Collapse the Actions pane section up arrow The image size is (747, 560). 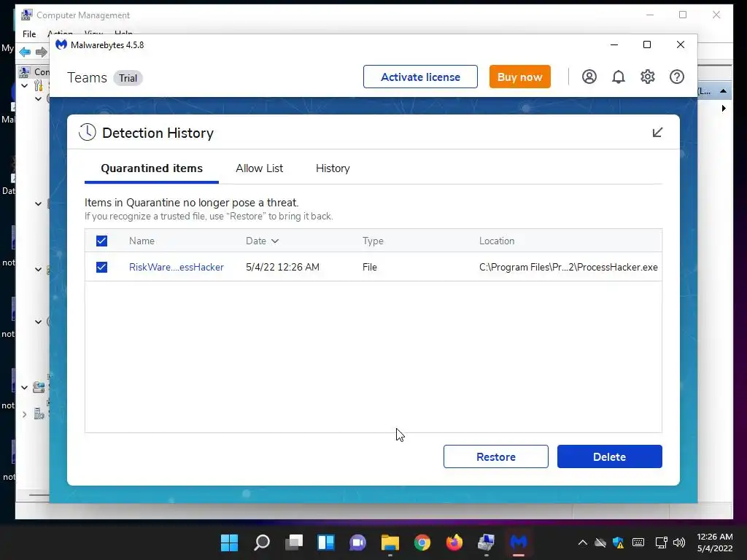pyautogui.click(x=723, y=91)
